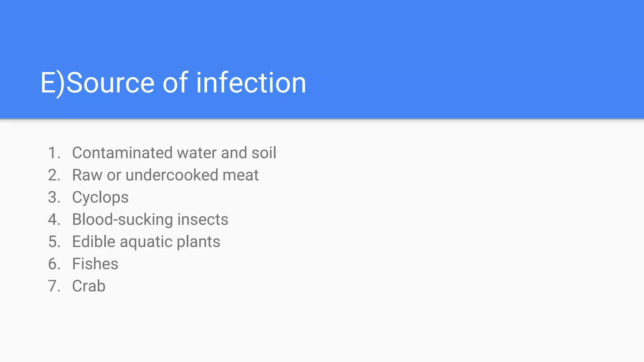Click the "E)Source of infection" slide title
Image resolution: width=644 pixels, height=362 pixels.
pyautogui.click(x=173, y=83)
